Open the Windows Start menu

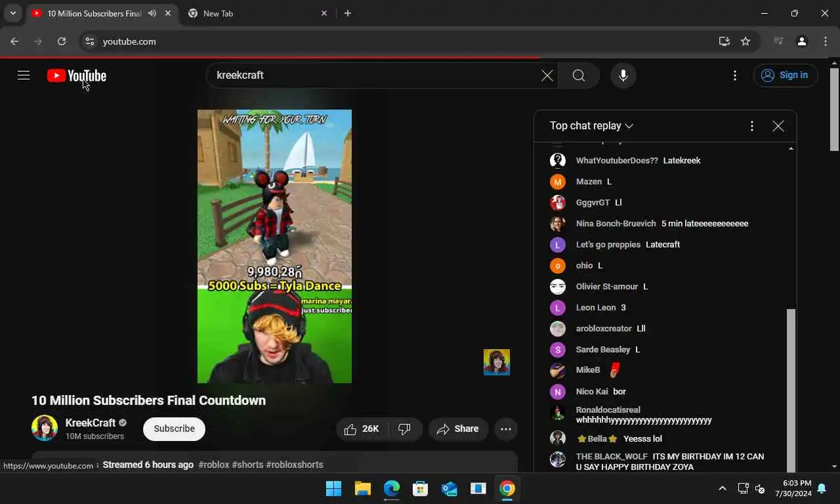[333, 488]
